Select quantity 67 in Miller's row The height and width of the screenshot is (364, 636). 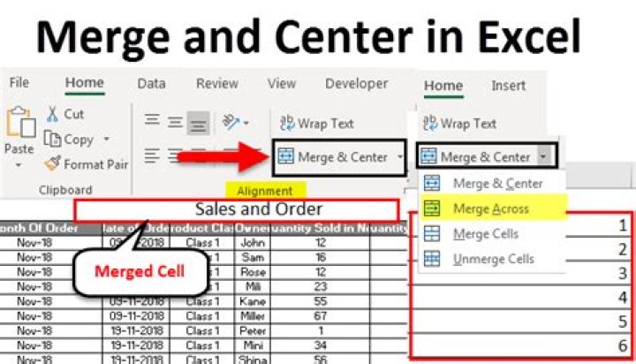pos(320,316)
